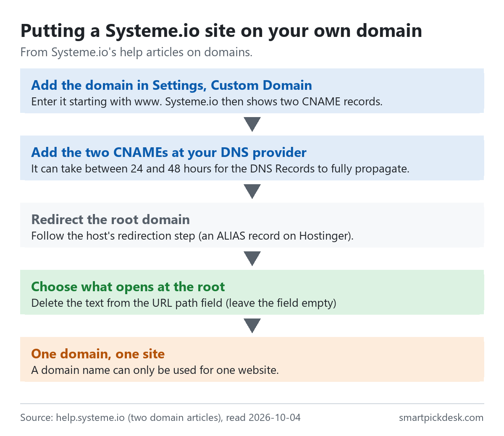Viewport: 504px width, 436px height.
Task: Click the title 'Putting a Systeme.io site on your own domain'
Action: coord(221,31)
